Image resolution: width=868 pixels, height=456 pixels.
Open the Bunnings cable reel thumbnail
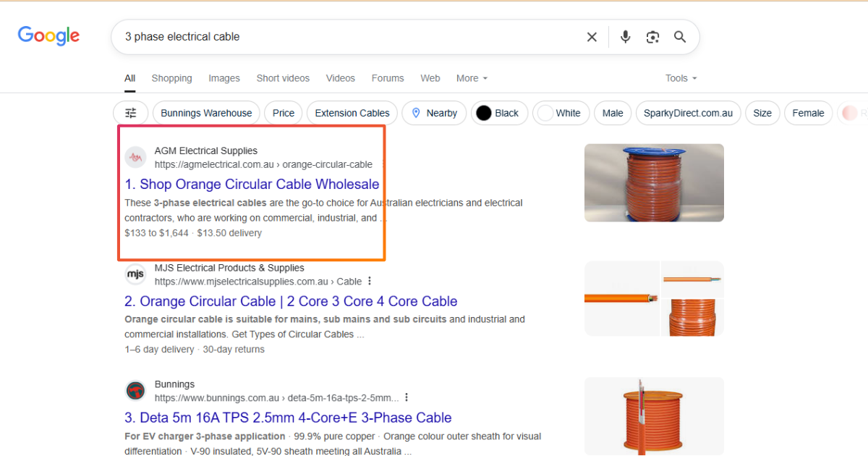(x=654, y=416)
